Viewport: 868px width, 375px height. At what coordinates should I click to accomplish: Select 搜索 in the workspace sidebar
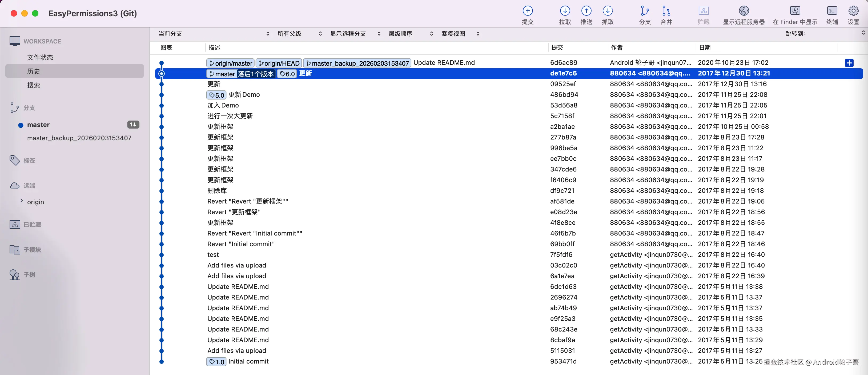tap(33, 85)
